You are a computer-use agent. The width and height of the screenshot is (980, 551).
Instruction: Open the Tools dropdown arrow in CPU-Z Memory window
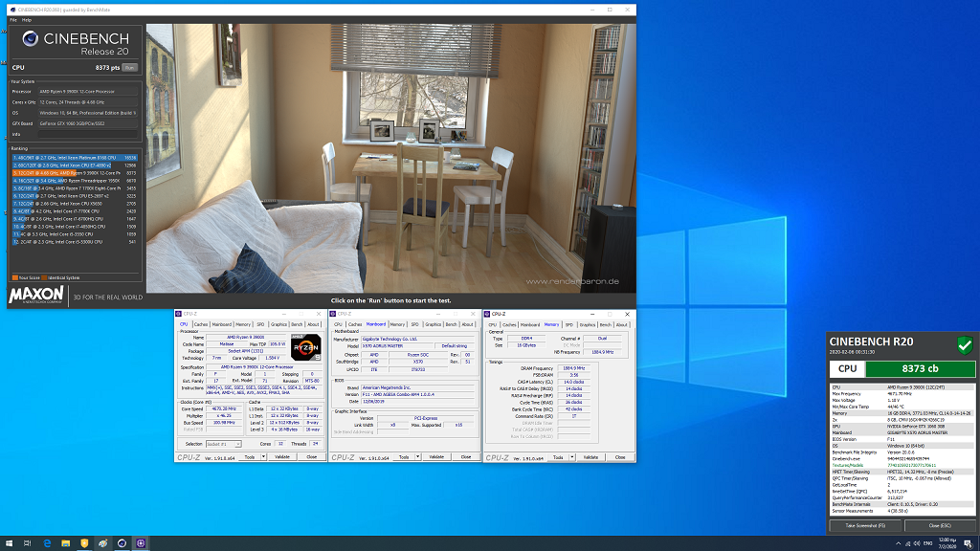pos(572,457)
